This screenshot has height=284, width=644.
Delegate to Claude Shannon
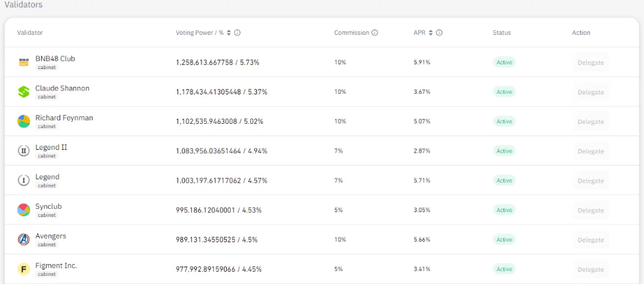coord(591,92)
